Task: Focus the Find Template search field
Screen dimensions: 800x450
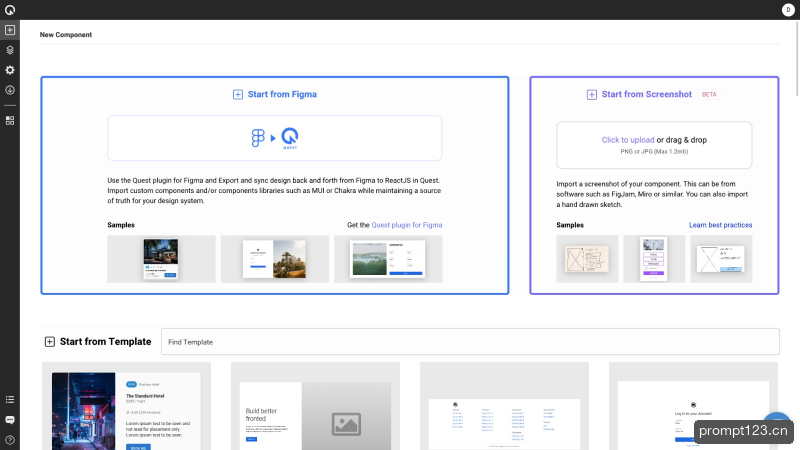Action: (470, 342)
